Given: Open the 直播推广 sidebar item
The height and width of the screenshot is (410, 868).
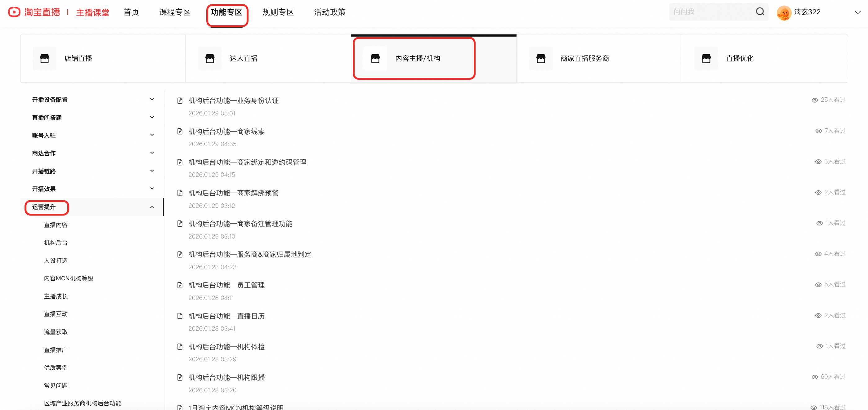Looking at the screenshot, I should tap(56, 350).
